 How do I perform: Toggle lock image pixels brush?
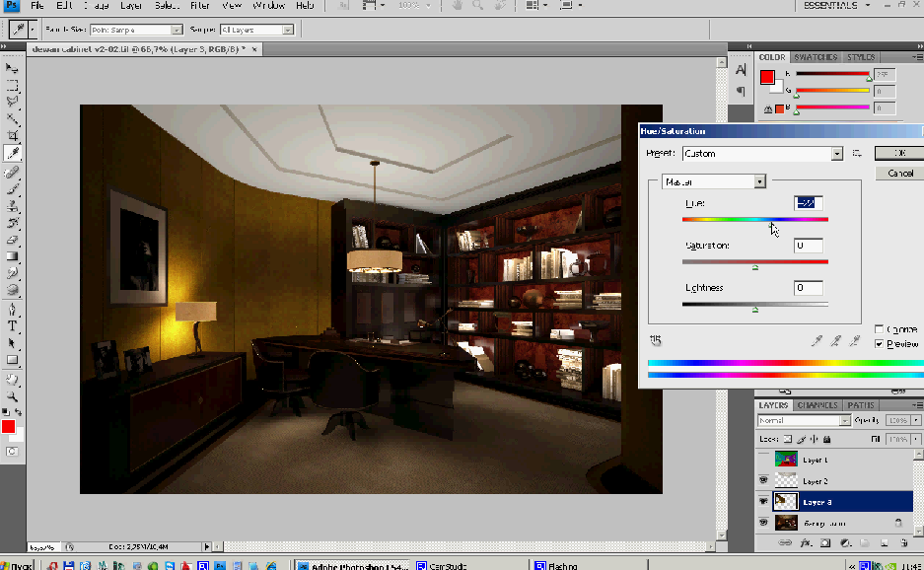click(801, 439)
